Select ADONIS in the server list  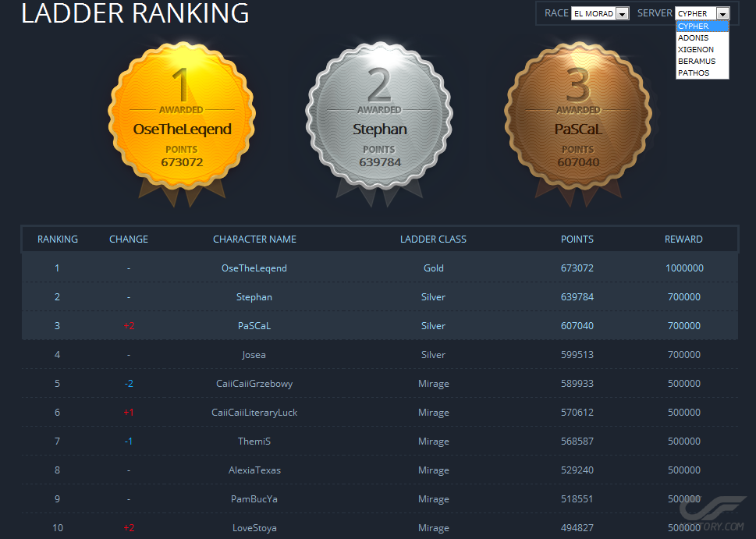point(702,37)
